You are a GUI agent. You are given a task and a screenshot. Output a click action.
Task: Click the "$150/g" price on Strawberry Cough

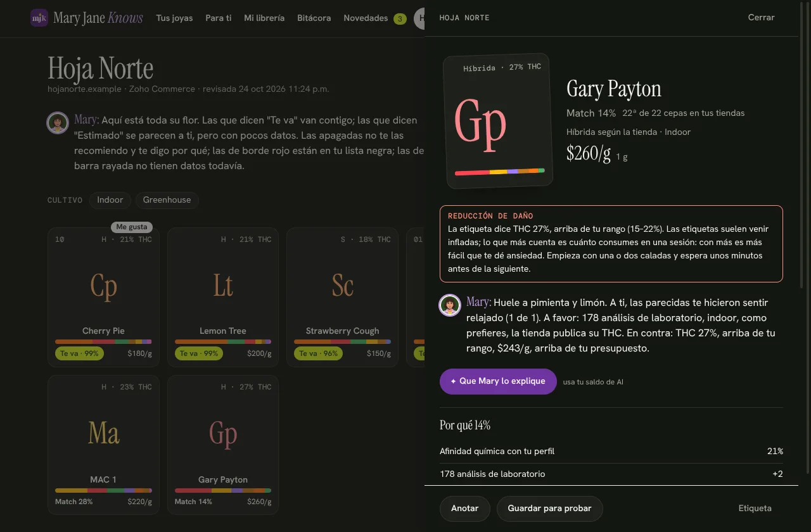(379, 353)
